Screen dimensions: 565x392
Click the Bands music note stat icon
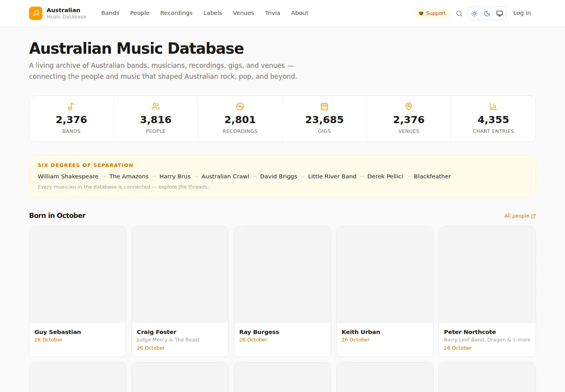(71, 106)
